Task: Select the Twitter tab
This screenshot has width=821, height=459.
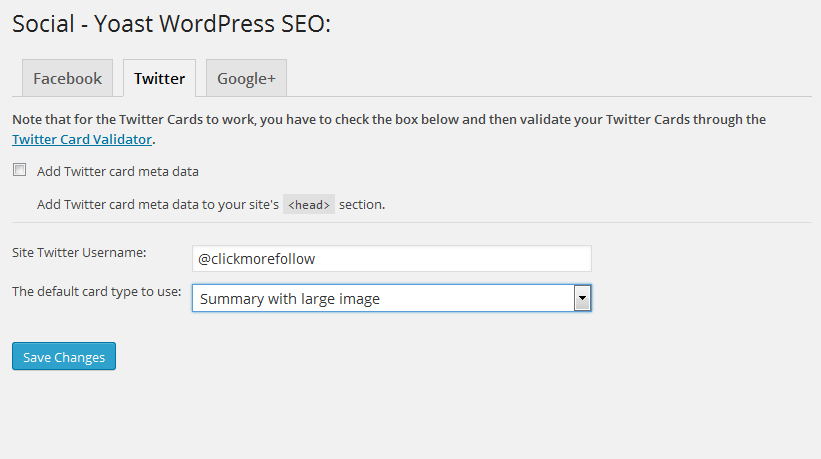Action: click(x=159, y=79)
